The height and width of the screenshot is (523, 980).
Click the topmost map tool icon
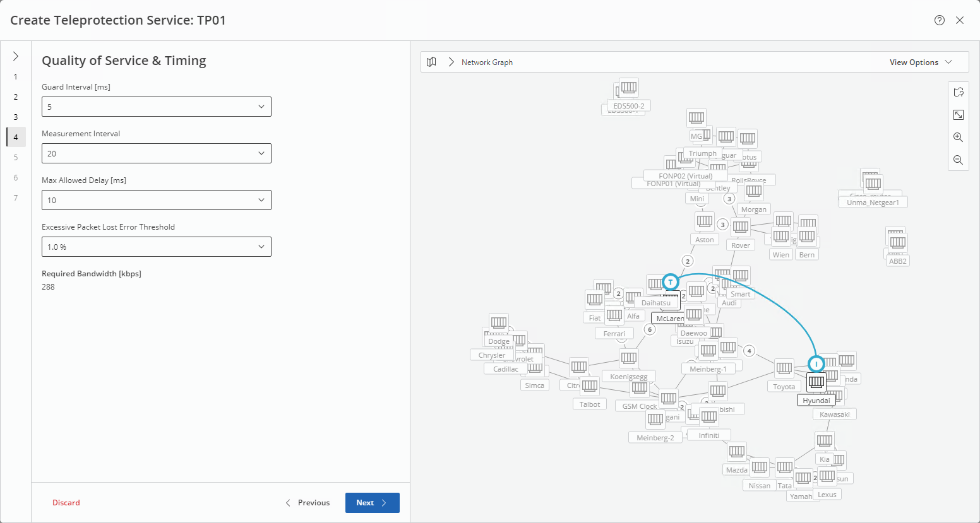click(x=958, y=92)
